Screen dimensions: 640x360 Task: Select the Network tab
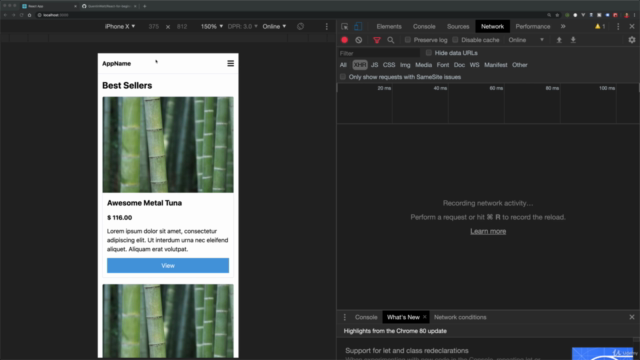[492, 27]
